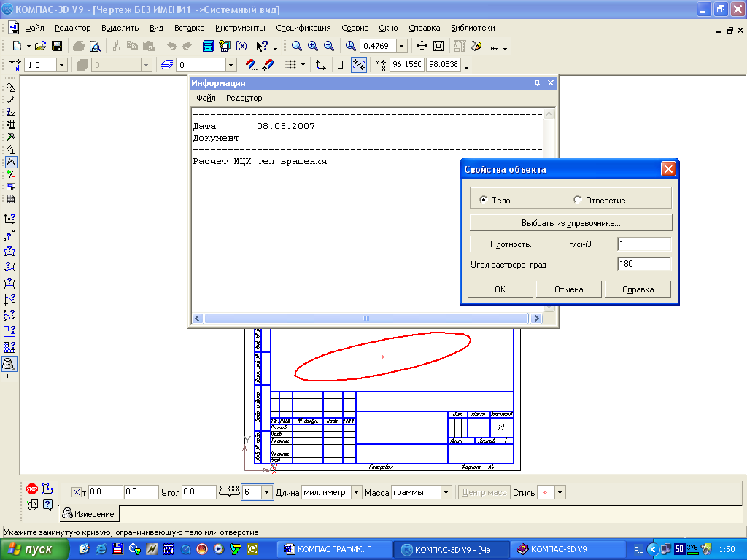Open the Длина units dropdown
747x560 pixels.
click(356, 492)
